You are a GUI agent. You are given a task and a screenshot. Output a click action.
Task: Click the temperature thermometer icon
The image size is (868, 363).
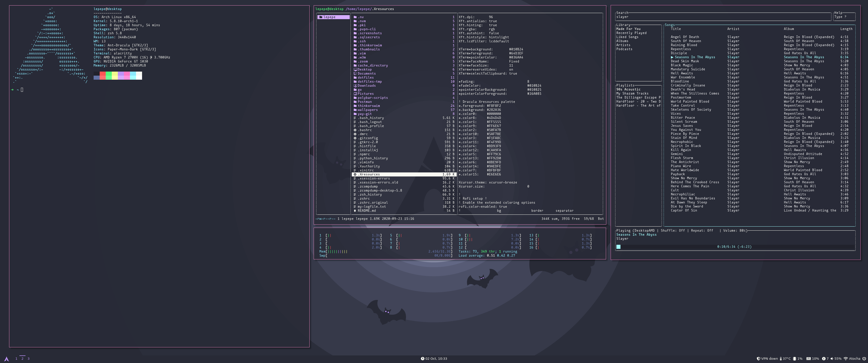pyautogui.click(x=781, y=359)
